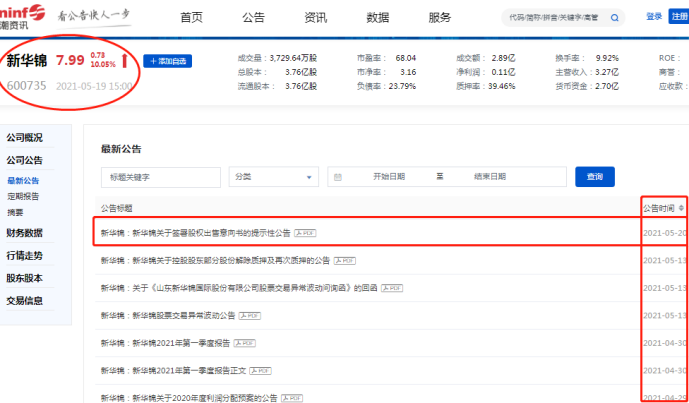The width and height of the screenshot is (689, 403).
Task: Open PDF icon for 第一季度报告正文
Action: point(261,371)
